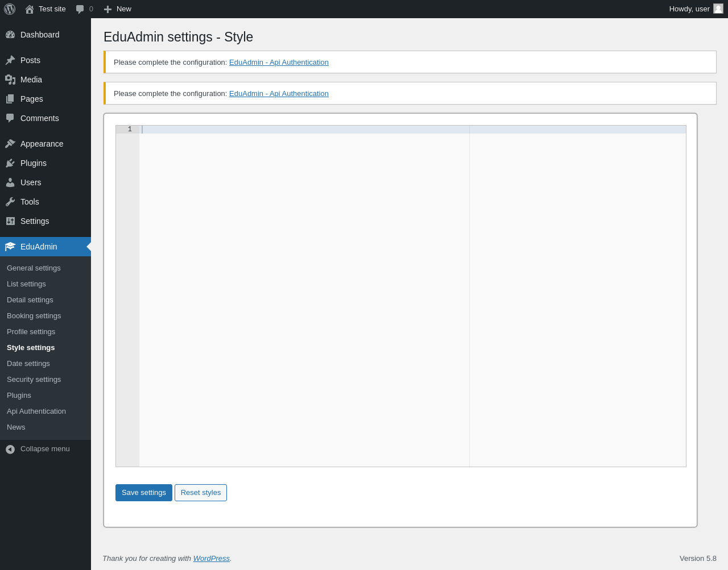Open Security settings submenu item
The image size is (728, 570).
click(34, 380)
